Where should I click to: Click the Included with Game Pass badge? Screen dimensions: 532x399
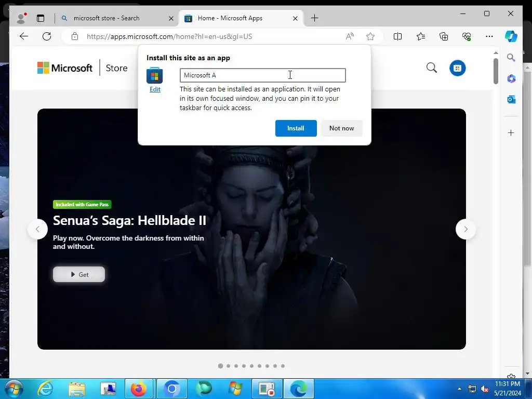[82, 205]
